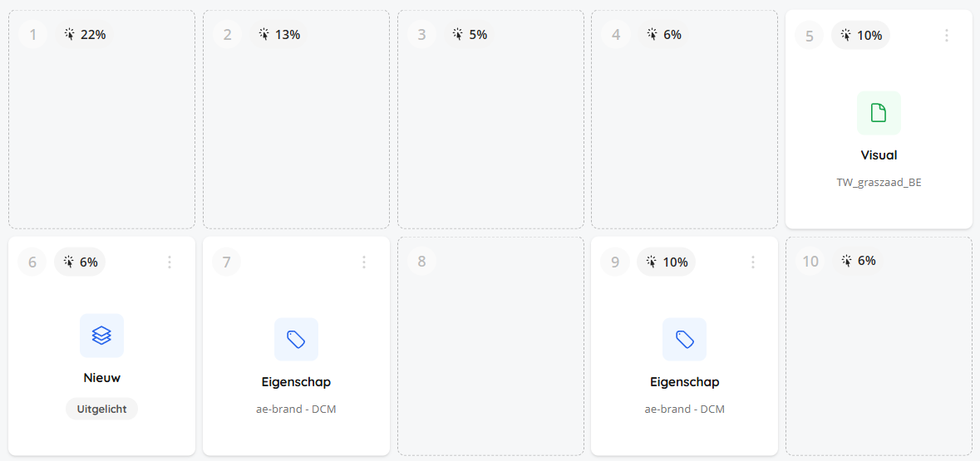Open the three-dot menu on card 7
Screen dimensions: 980x461
coord(364,262)
